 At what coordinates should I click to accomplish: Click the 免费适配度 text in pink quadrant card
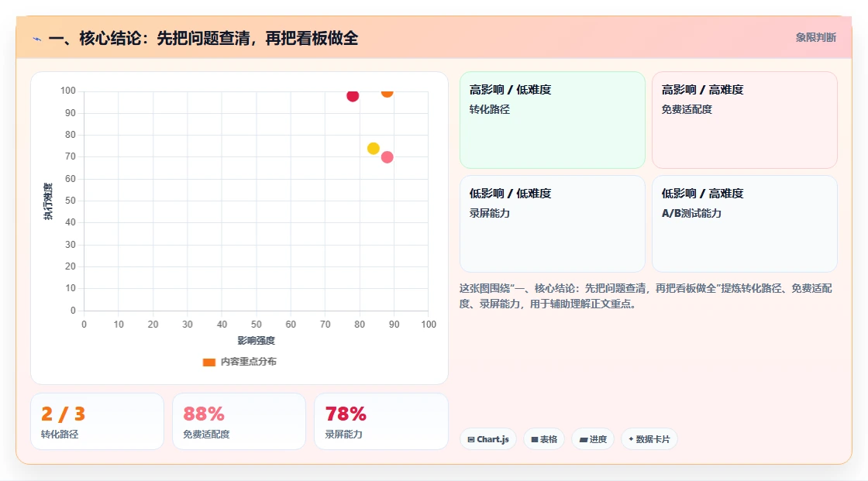[x=687, y=109]
